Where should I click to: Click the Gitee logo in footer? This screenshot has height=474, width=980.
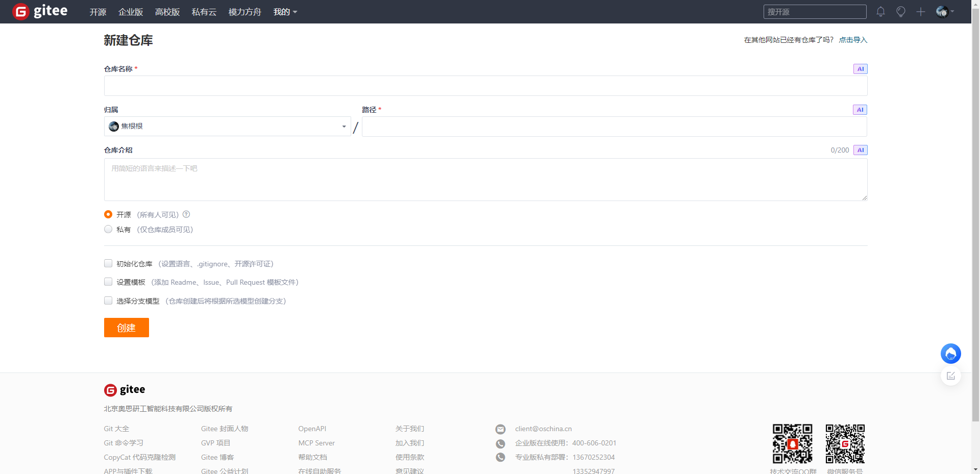[125, 390]
